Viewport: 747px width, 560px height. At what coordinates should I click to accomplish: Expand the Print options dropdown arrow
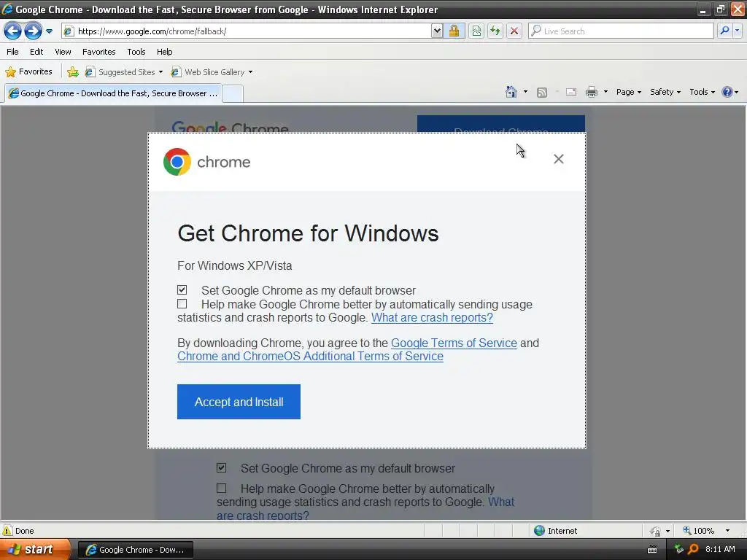(605, 92)
